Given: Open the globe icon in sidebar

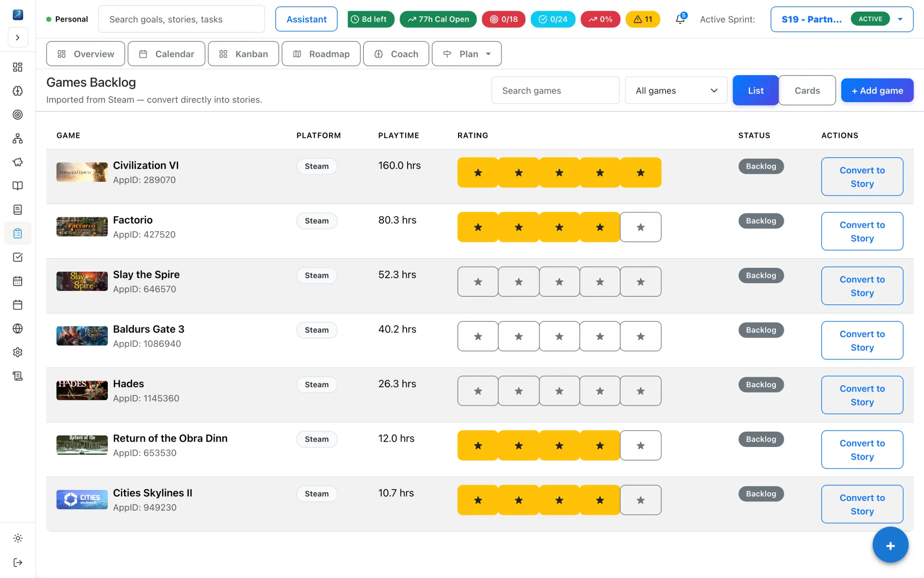Looking at the screenshot, I should tap(18, 328).
